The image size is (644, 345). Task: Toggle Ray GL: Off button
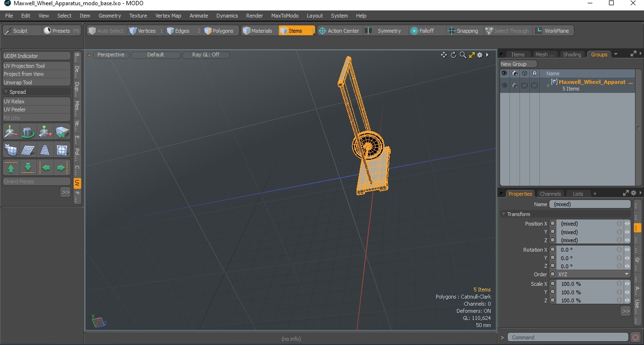point(206,55)
